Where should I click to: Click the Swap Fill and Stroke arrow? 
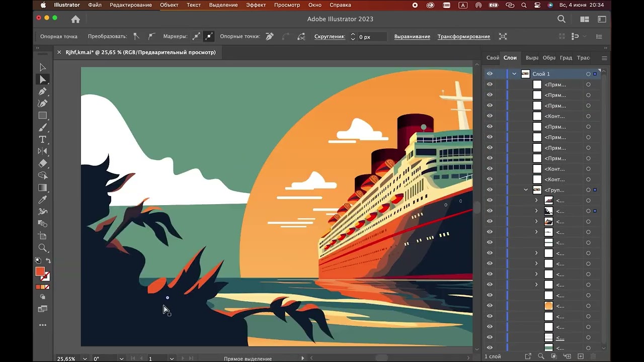tap(48, 260)
